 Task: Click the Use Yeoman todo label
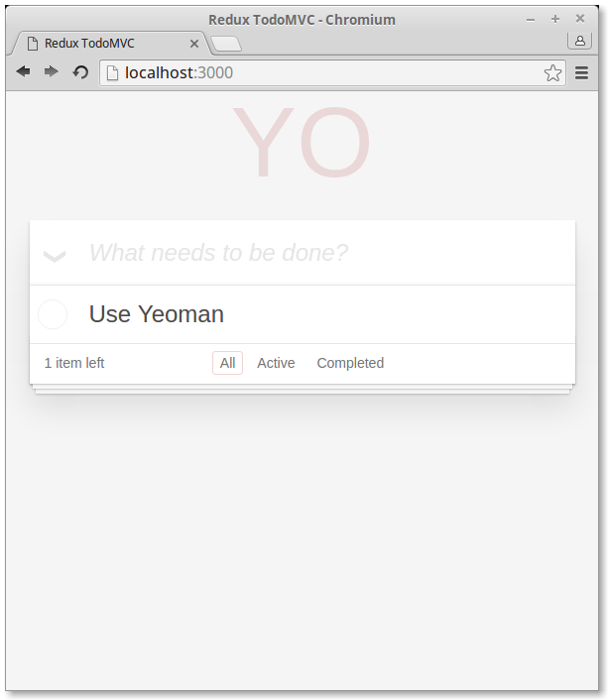pyautogui.click(x=157, y=314)
